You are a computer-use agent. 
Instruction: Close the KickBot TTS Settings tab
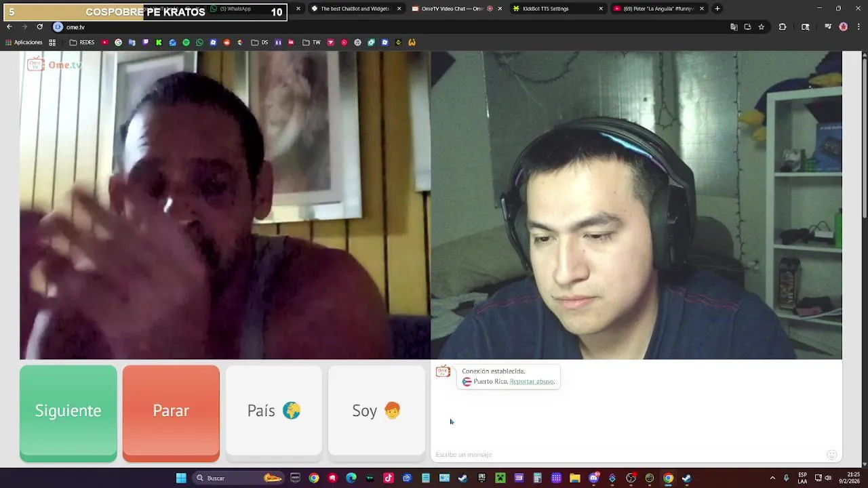click(601, 9)
